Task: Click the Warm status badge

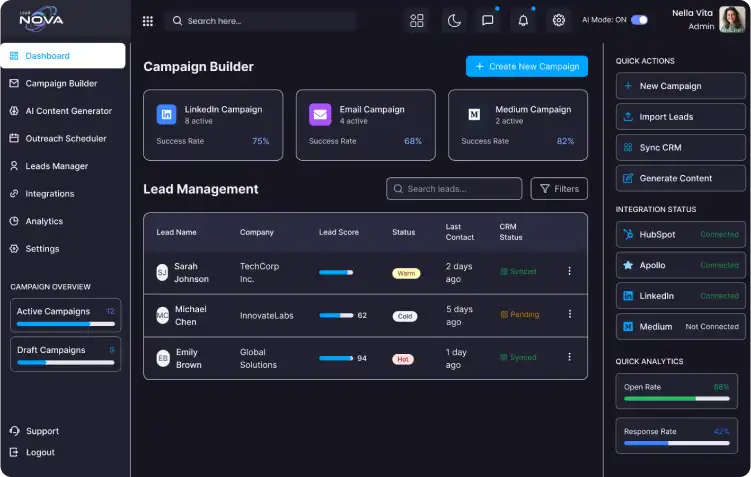Action: (406, 273)
